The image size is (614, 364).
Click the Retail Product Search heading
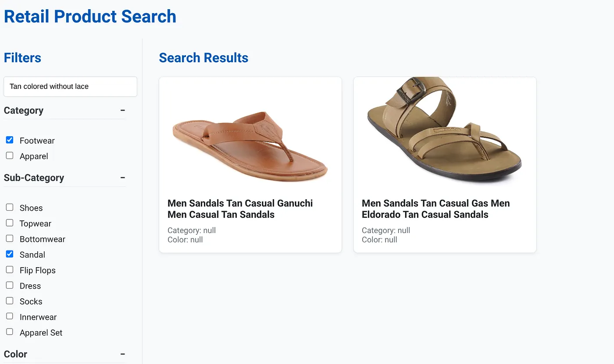coord(90,17)
